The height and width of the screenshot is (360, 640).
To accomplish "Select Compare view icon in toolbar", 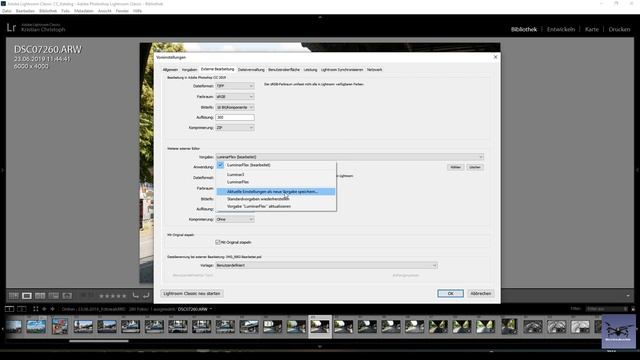I will pos(40,296).
